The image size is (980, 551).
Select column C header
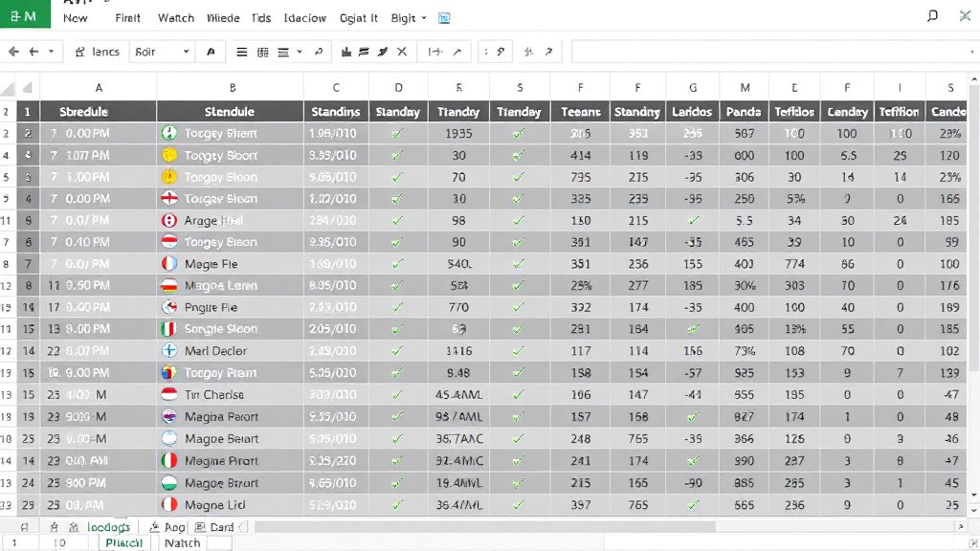[x=336, y=88]
